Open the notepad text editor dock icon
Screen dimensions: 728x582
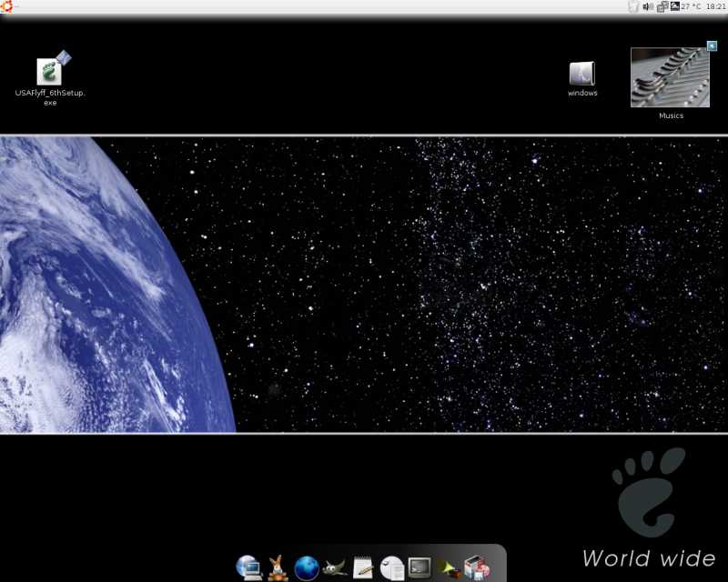pos(363,567)
